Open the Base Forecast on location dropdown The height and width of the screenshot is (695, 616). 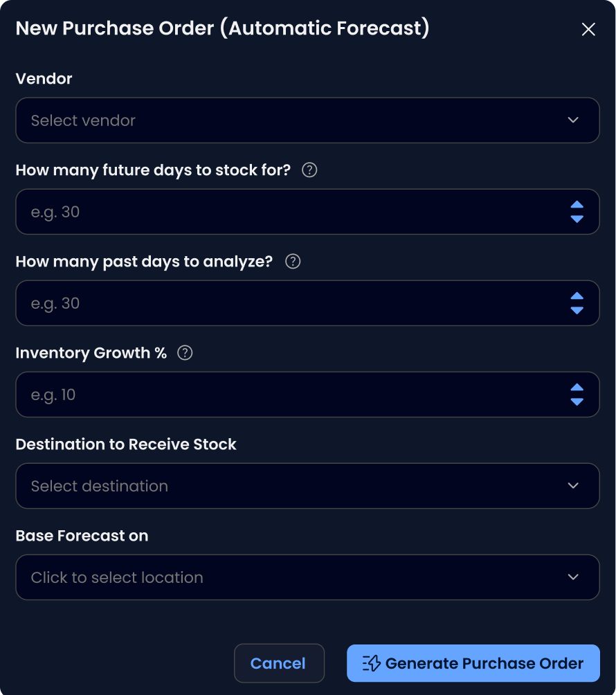291,577
